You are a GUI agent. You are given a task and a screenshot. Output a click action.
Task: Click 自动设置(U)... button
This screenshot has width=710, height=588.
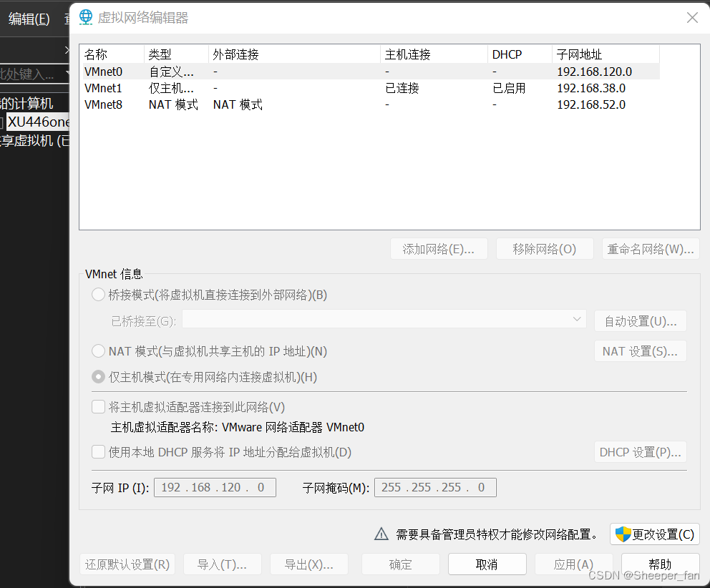click(x=641, y=321)
